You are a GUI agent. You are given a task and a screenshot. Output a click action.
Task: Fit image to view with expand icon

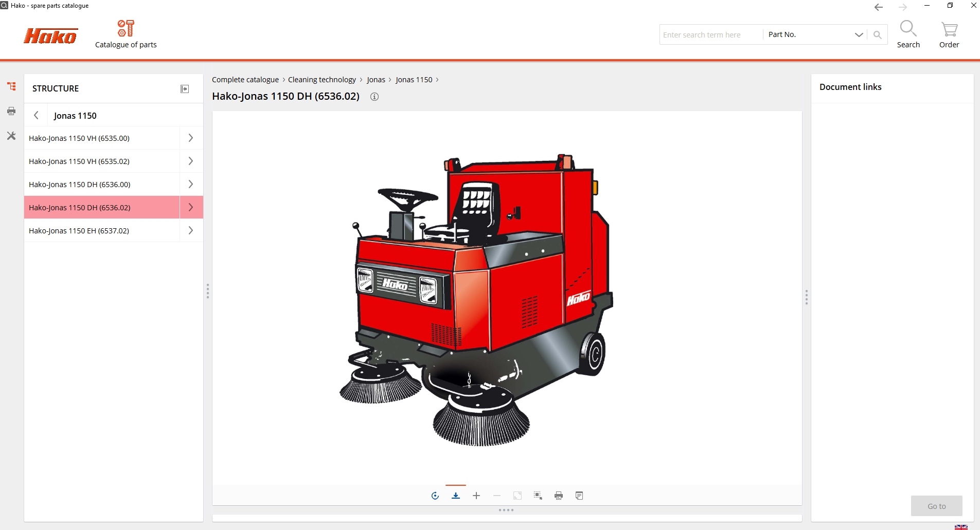click(x=518, y=496)
